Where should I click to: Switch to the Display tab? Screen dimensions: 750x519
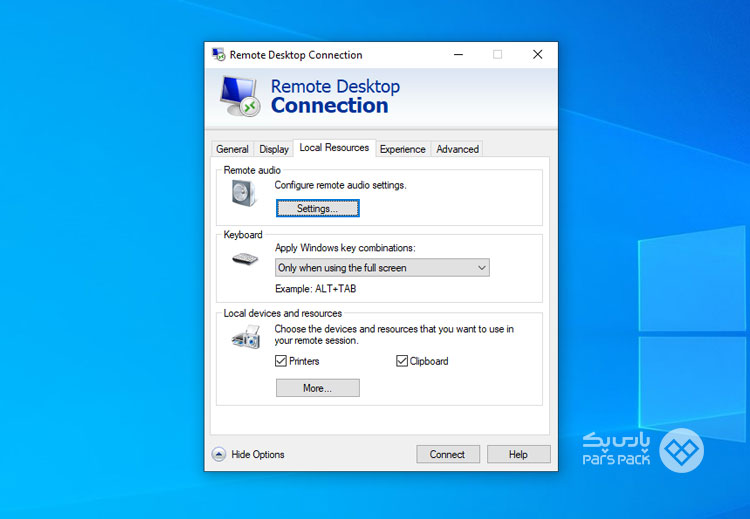(x=274, y=149)
